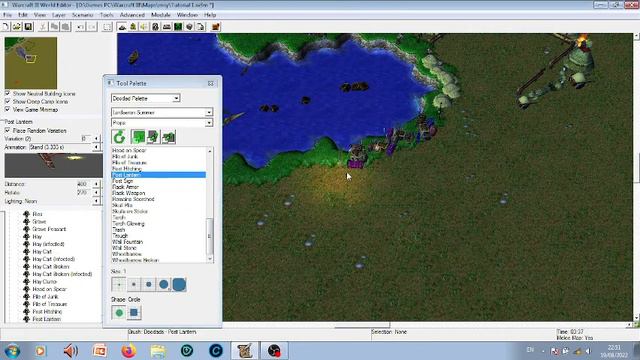Image resolution: width=640 pixels, height=360 pixels.
Task: Select Hay Cart in the left doodad tree
Action: click(42, 252)
